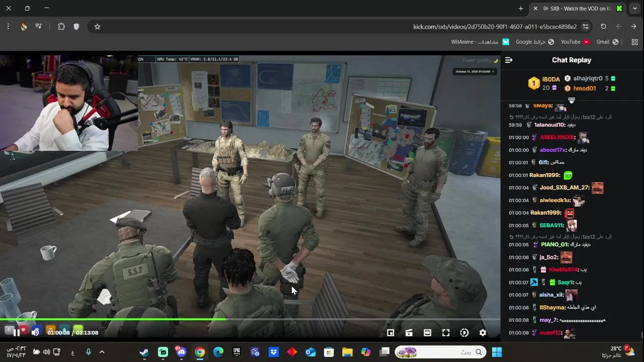Click username PIANO_G1 in chat
Screen dimensions: 644x362
point(554,244)
